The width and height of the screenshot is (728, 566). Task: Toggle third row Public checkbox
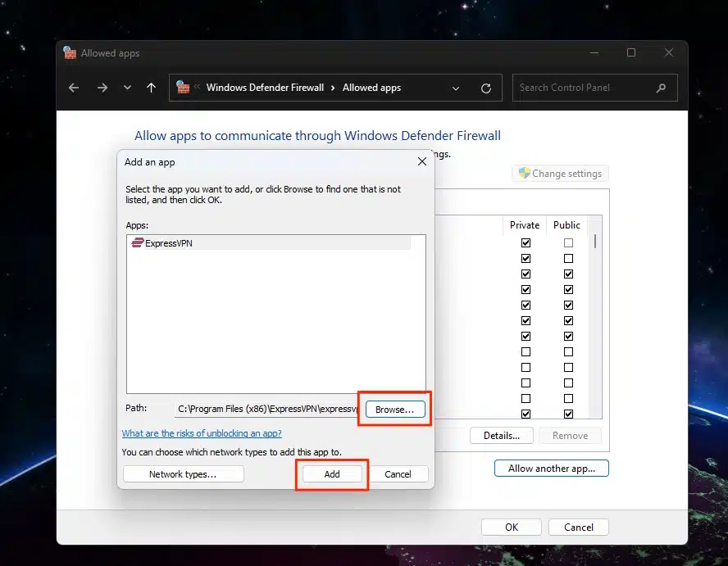tap(568, 274)
